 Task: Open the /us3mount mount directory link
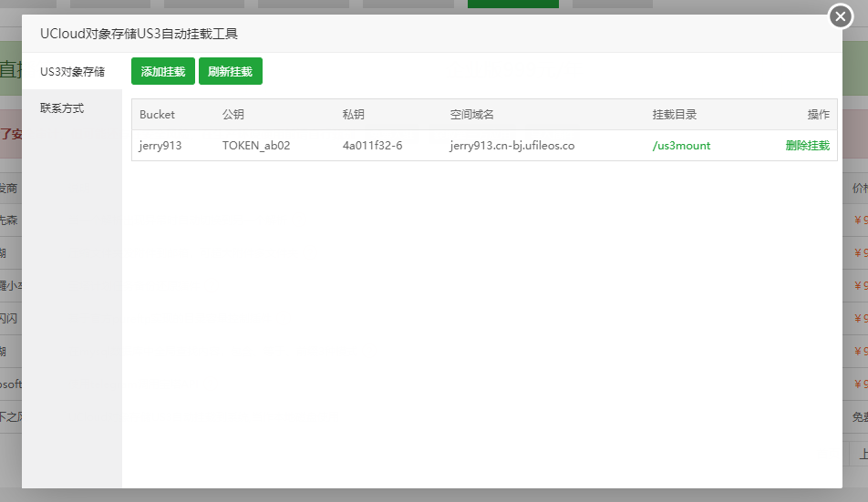tap(681, 146)
